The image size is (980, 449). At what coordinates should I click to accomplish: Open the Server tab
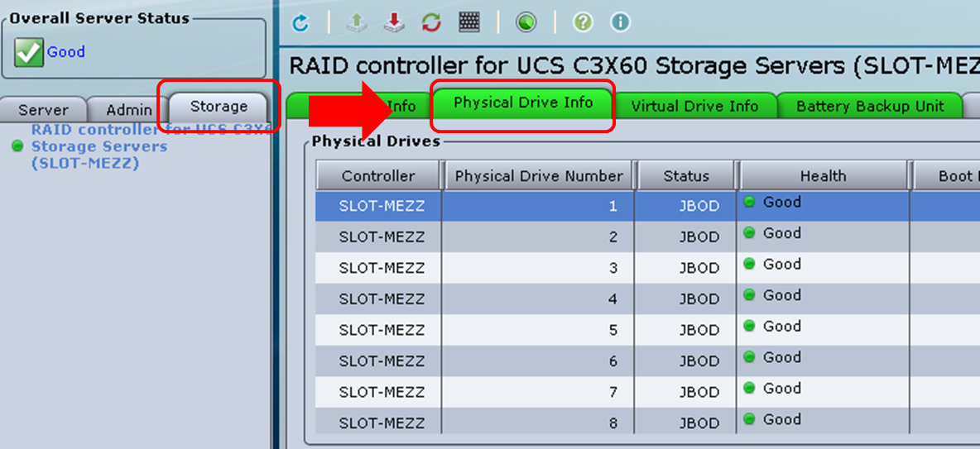tap(43, 110)
